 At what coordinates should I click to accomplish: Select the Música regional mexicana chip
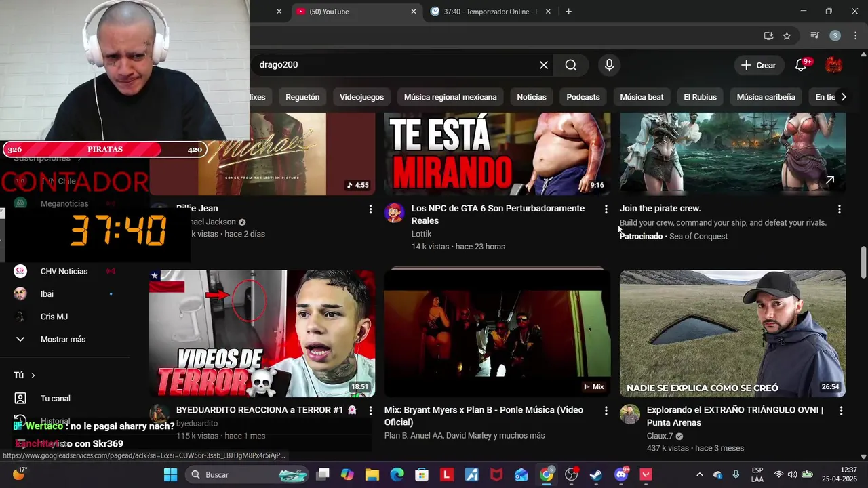tap(450, 97)
